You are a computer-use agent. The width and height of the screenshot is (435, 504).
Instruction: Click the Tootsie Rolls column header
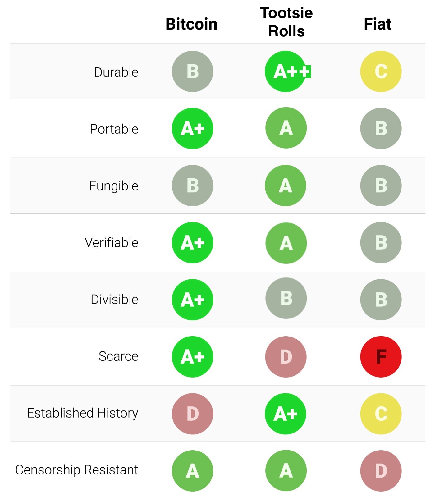click(x=286, y=22)
